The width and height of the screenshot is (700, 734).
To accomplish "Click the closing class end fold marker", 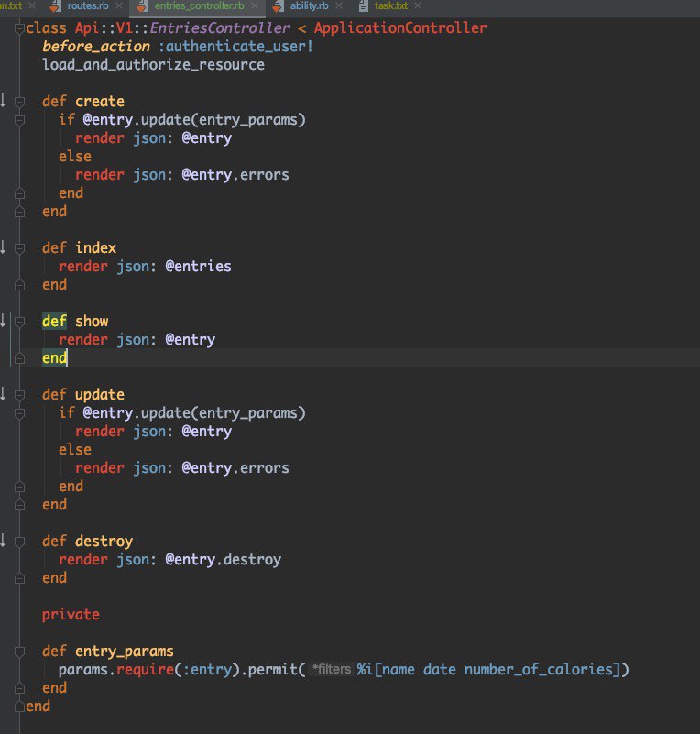I will pos(19,707).
